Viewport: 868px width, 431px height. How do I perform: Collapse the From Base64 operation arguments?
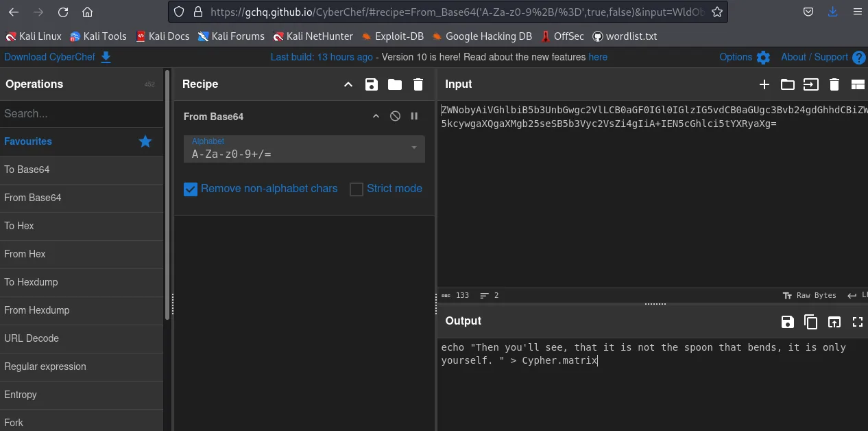tap(376, 116)
